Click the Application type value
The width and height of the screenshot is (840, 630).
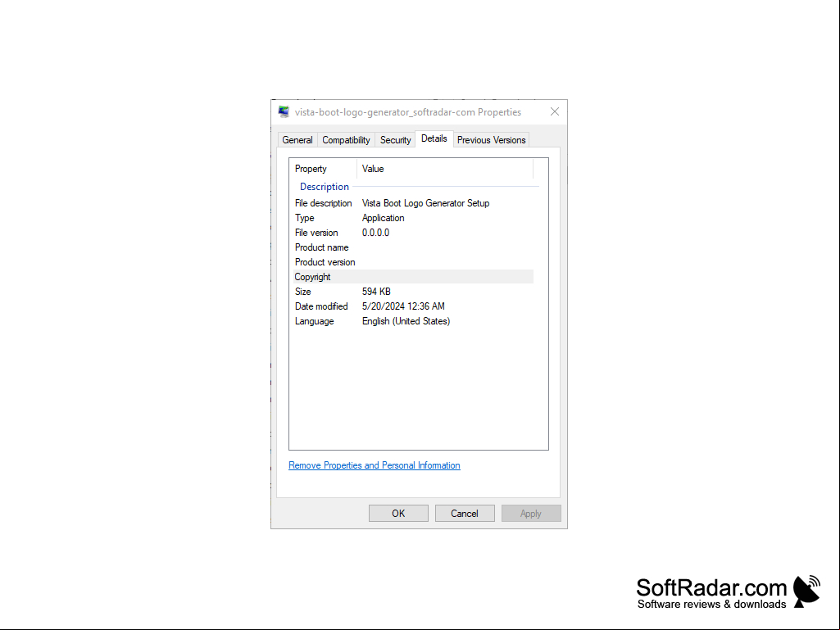[x=383, y=218]
